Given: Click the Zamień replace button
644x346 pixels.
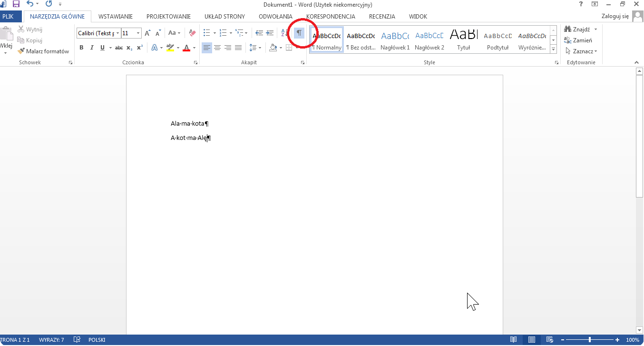Looking at the screenshot, I should pos(578,40).
